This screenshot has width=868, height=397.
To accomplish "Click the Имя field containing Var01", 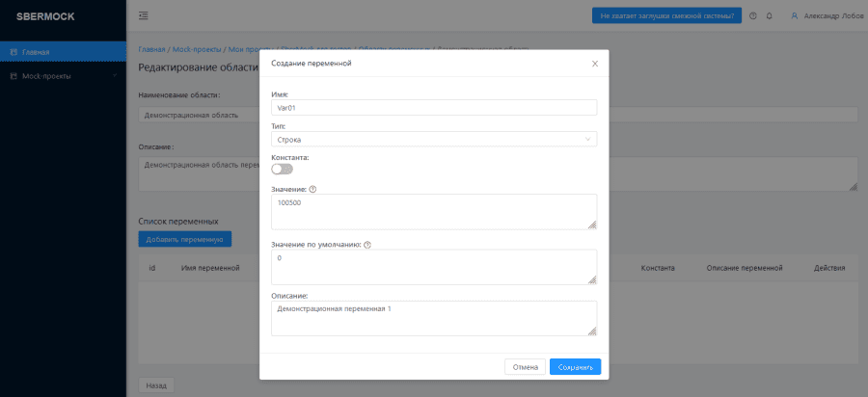I will click(434, 108).
